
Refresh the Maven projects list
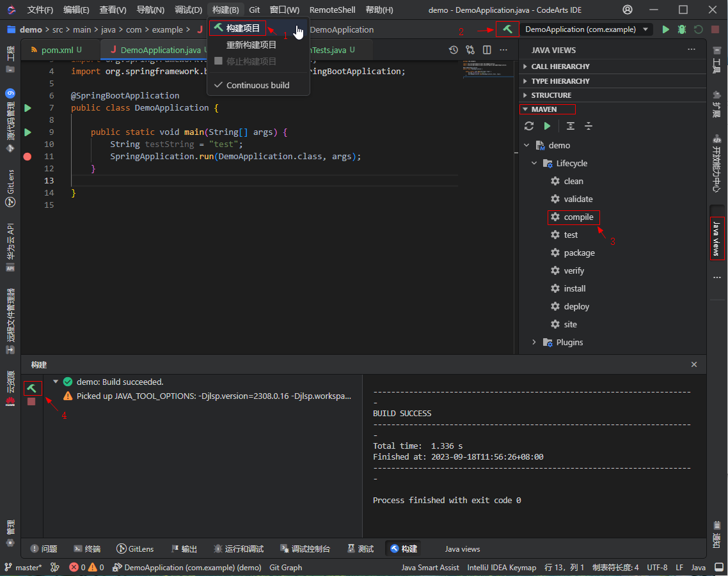529,126
